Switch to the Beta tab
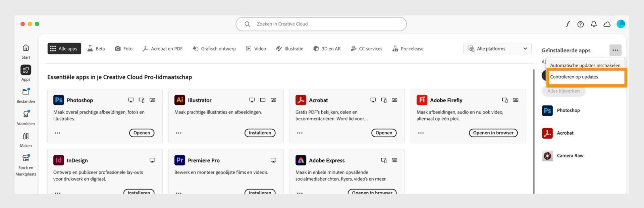 point(96,49)
